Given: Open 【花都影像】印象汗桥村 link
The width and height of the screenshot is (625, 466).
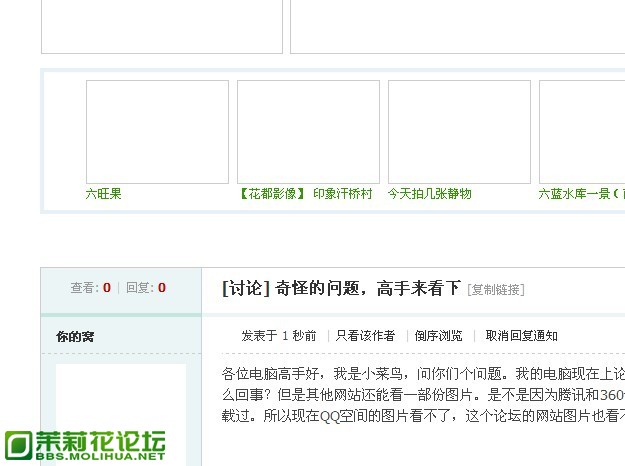Looking at the screenshot, I should (x=306, y=194).
